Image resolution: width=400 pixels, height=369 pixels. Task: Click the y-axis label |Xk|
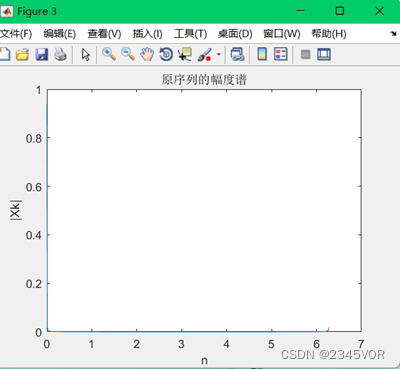(x=16, y=210)
